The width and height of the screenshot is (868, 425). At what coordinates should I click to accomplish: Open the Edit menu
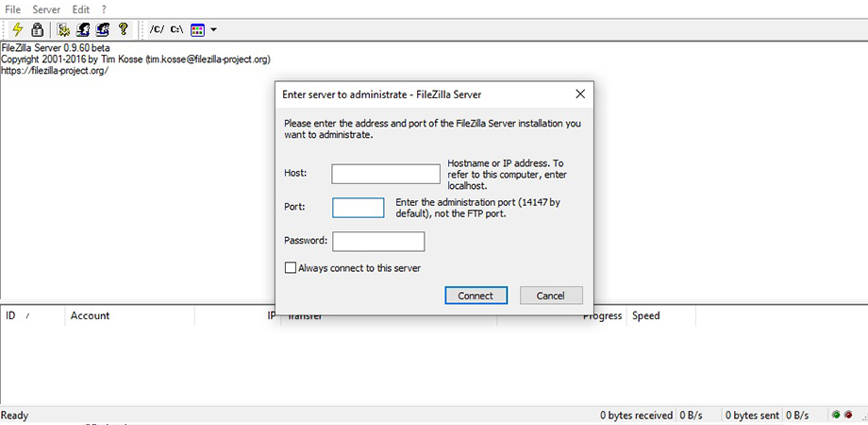pos(81,9)
